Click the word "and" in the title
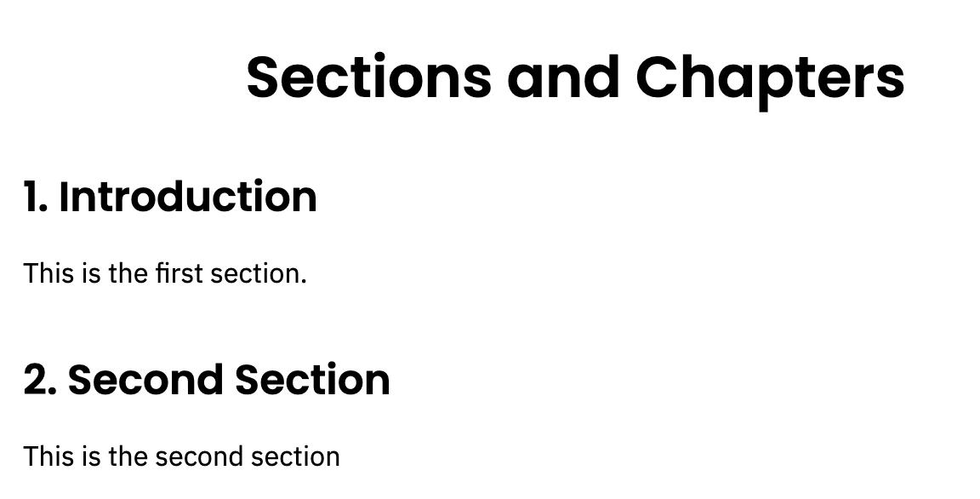Image resolution: width=980 pixels, height=499 pixels. 563,77
